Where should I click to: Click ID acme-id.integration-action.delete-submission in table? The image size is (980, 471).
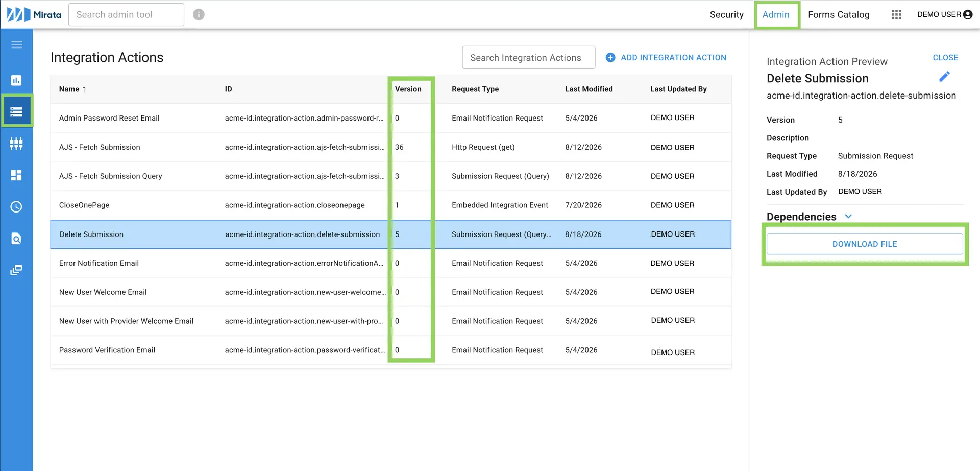click(302, 234)
